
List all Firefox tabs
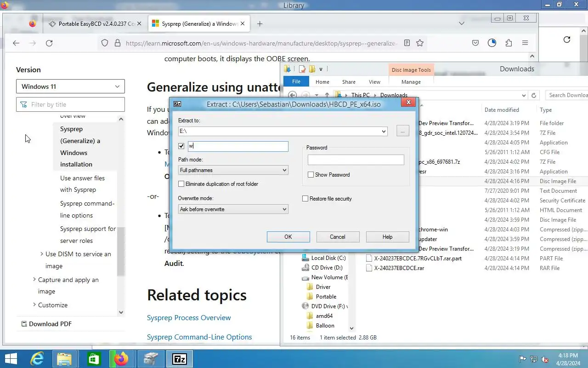point(462,23)
